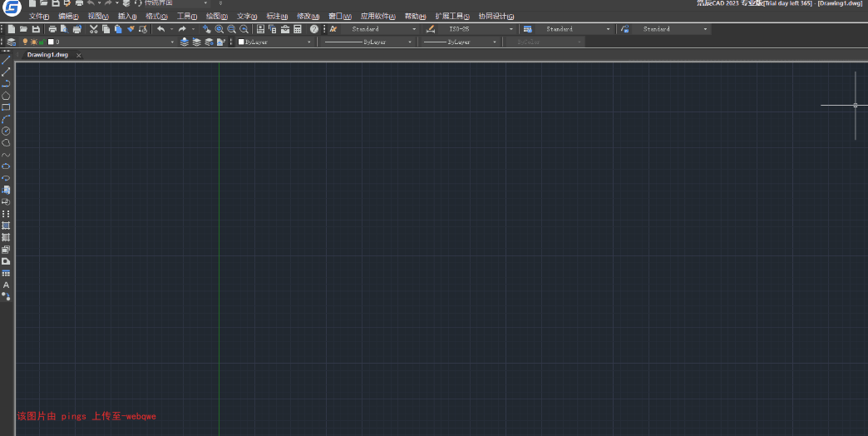The image size is (868, 436).
Task: Open Layer properties manager icon
Action: point(11,42)
